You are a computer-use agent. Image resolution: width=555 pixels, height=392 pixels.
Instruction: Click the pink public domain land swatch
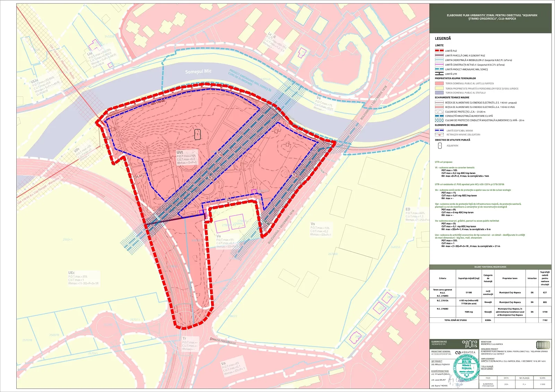[439, 84]
